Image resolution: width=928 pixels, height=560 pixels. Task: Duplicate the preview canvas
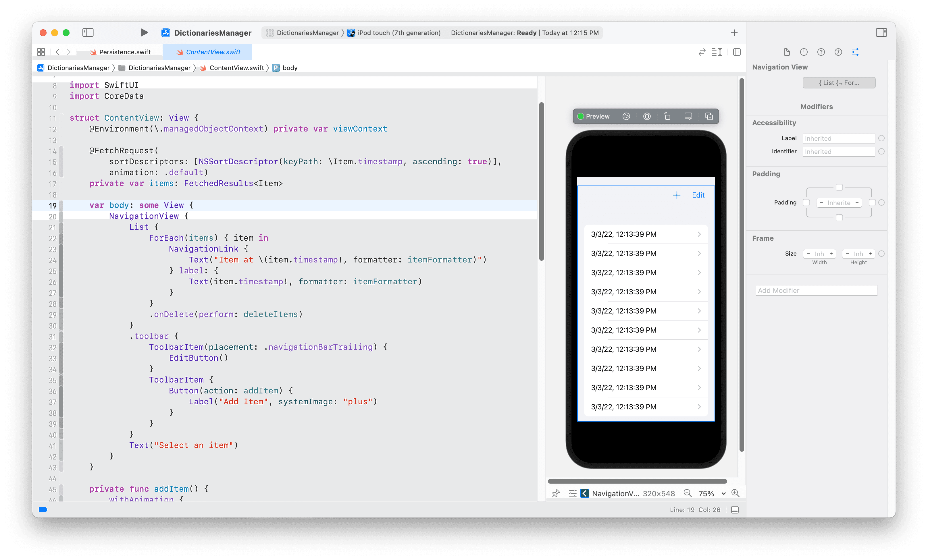pos(708,116)
